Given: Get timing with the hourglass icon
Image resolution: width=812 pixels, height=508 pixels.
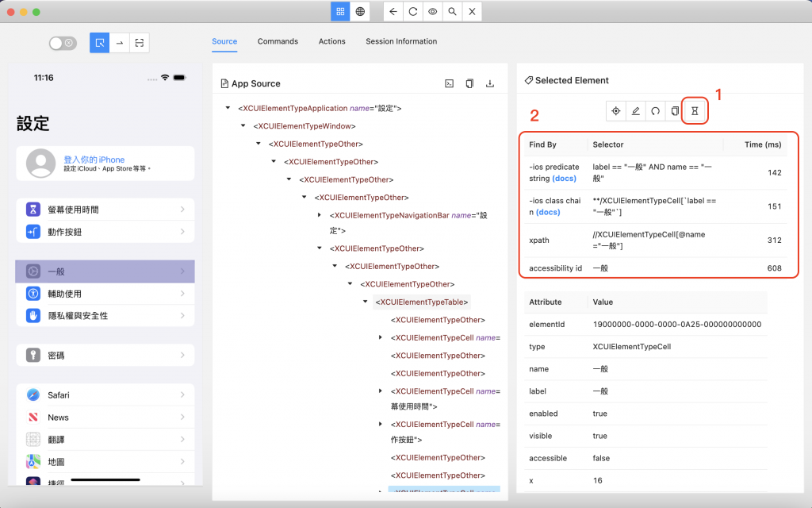Looking at the screenshot, I should coord(695,111).
